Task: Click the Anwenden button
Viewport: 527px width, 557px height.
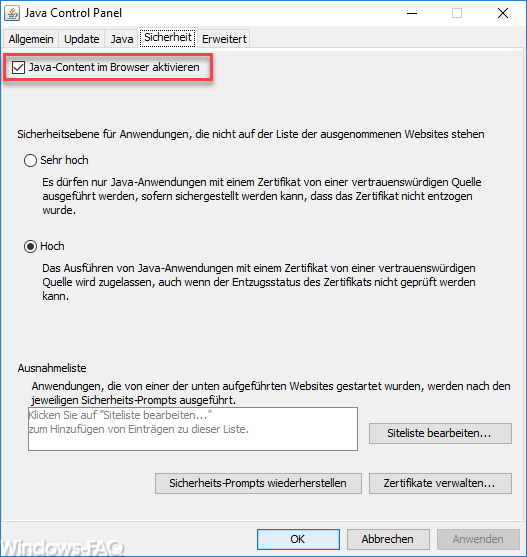Action: tap(478, 539)
